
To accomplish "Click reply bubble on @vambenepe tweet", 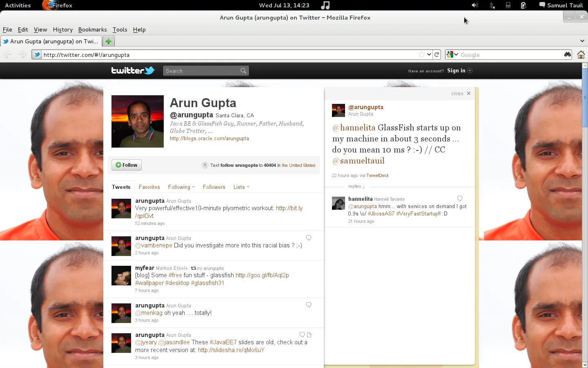I will pos(309,238).
